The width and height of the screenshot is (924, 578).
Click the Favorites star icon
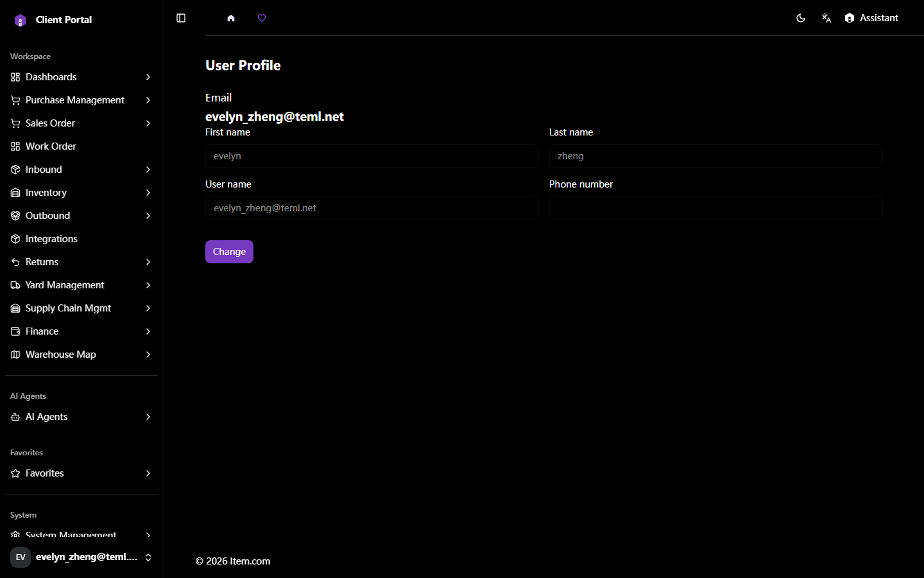click(15, 473)
